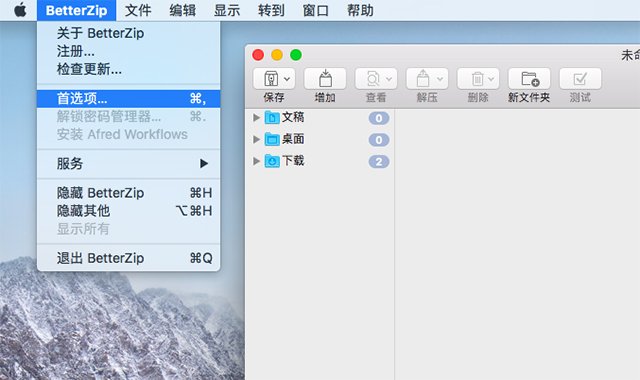Click the badge showing 2 beside 下载
Screen dimensions: 640x380
point(379,162)
